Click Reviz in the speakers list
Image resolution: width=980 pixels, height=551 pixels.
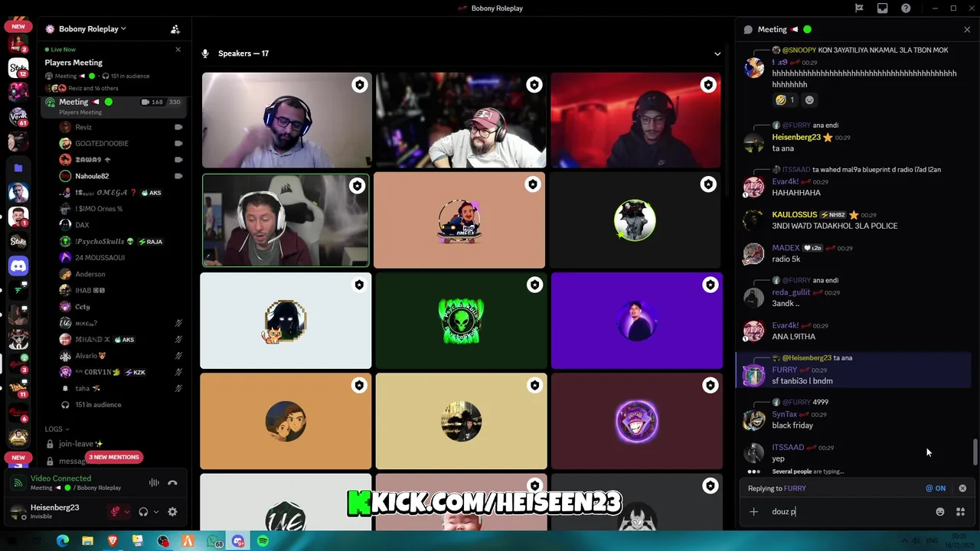coord(83,127)
